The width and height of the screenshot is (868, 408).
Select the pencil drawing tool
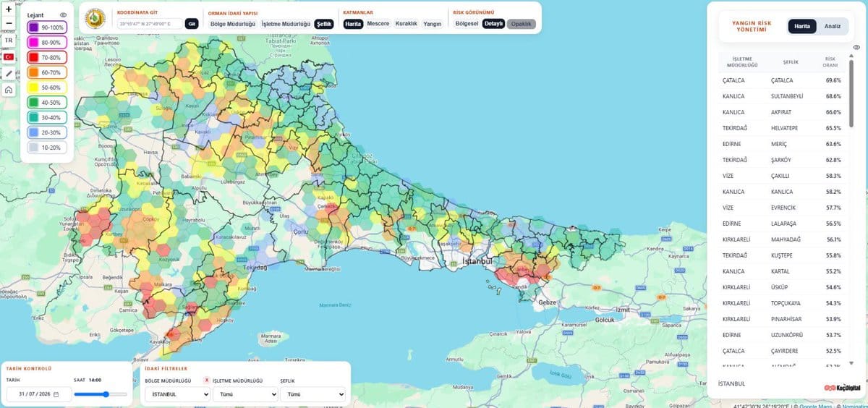pyautogui.click(x=9, y=73)
